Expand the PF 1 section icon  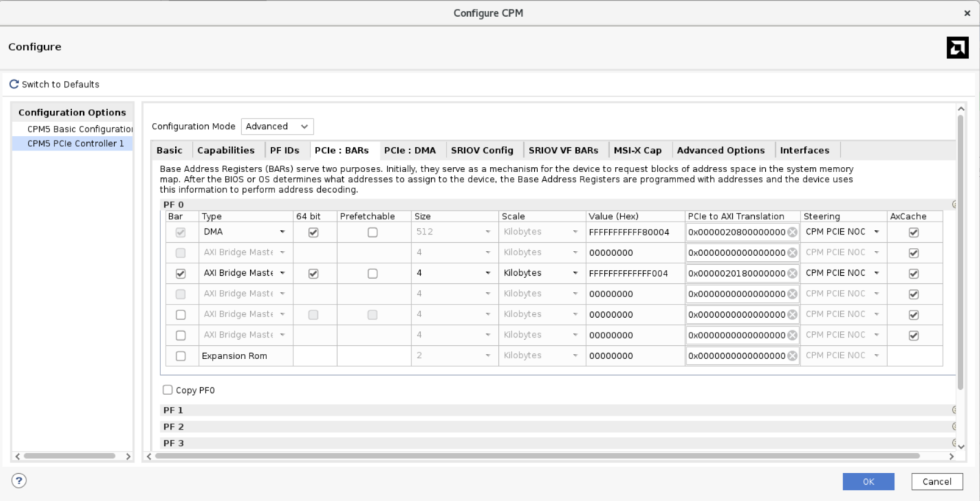[x=954, y=410]
